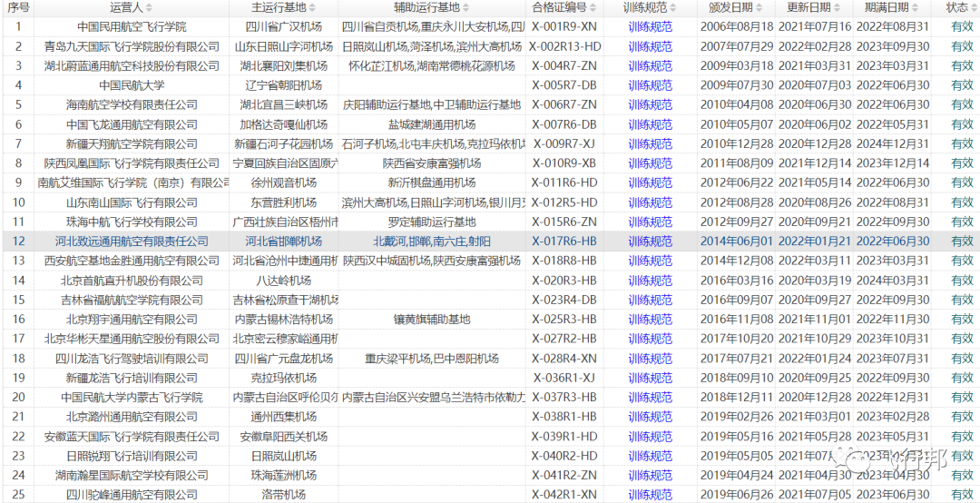
Task: Select operator 海南航空学校有限责任公司
Action: click(132, 104)
